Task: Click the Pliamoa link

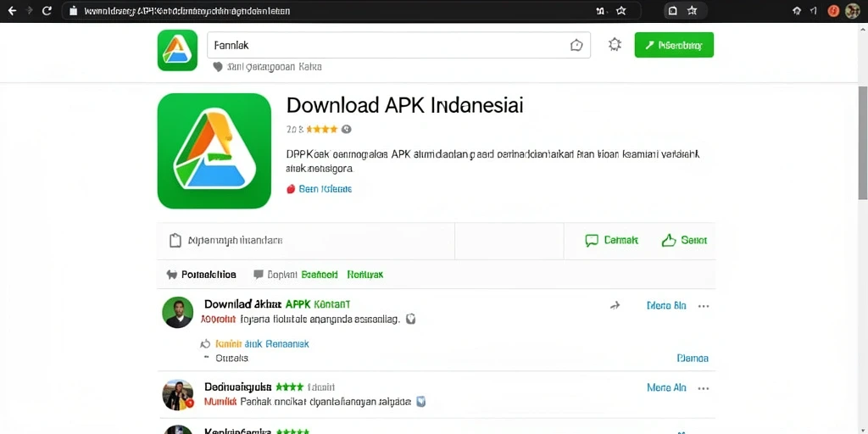Action: tap(693, 359)
